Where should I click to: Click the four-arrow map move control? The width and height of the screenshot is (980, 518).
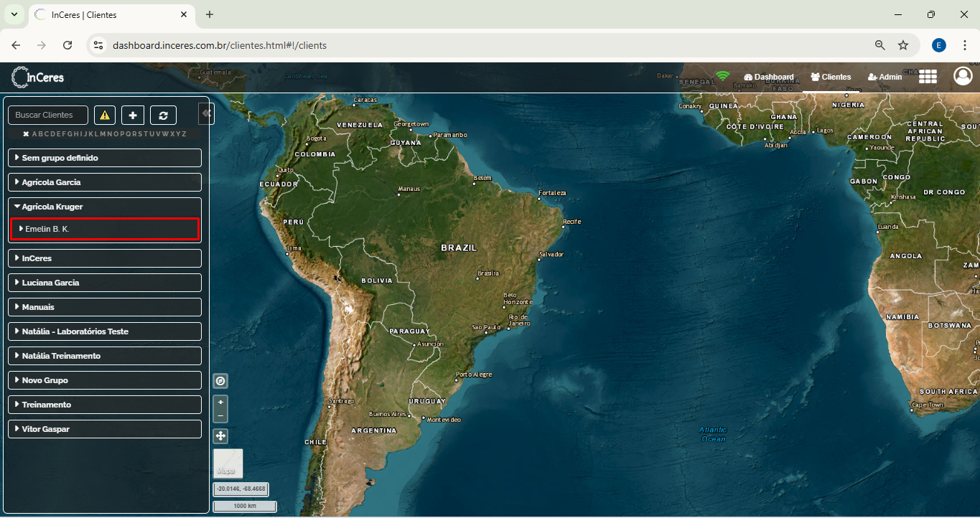220,435
